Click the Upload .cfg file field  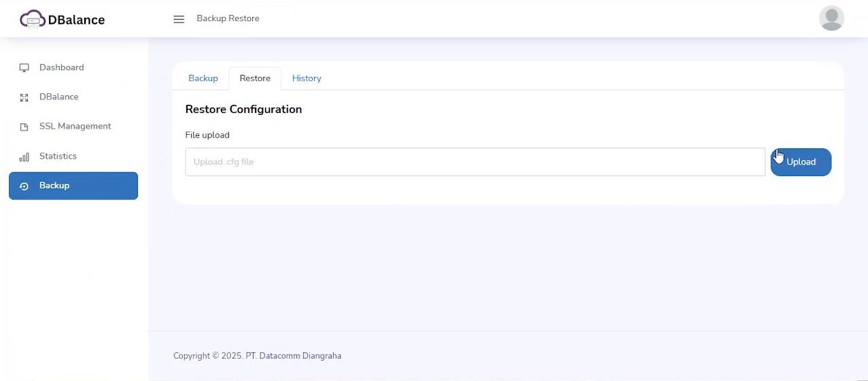474,162
